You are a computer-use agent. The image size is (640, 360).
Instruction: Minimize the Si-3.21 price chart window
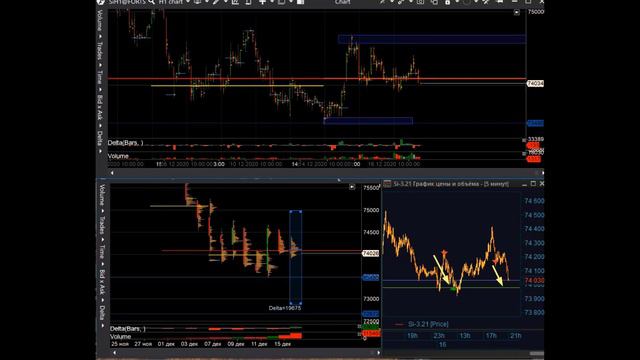(524, 184)
